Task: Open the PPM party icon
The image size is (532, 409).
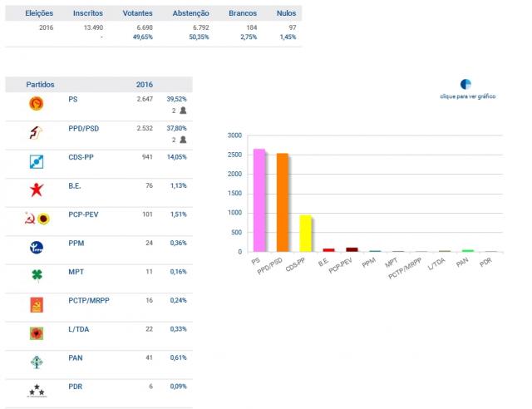Action: pyautogui.click(x=37, y=247)
